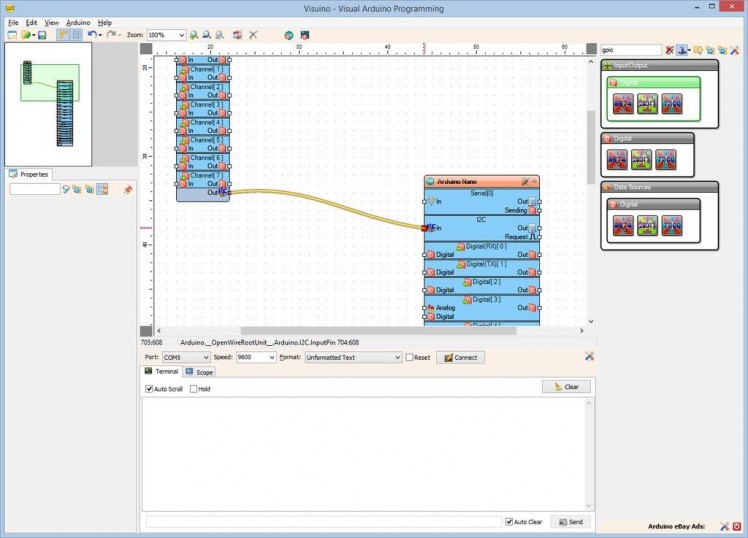Pin the Properties panel
748x538 pixels.
128,189
